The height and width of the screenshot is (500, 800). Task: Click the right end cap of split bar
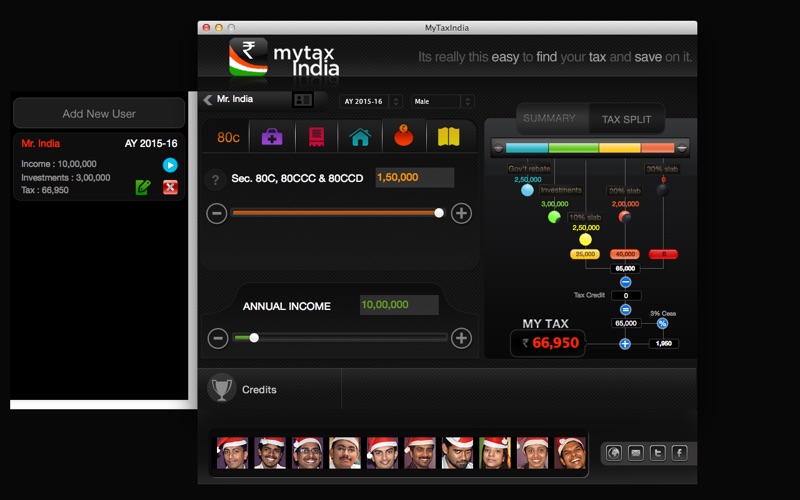tap(682, 148)
